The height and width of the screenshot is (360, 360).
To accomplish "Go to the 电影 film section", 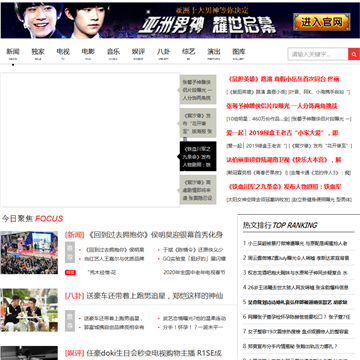I will [88, 52].
